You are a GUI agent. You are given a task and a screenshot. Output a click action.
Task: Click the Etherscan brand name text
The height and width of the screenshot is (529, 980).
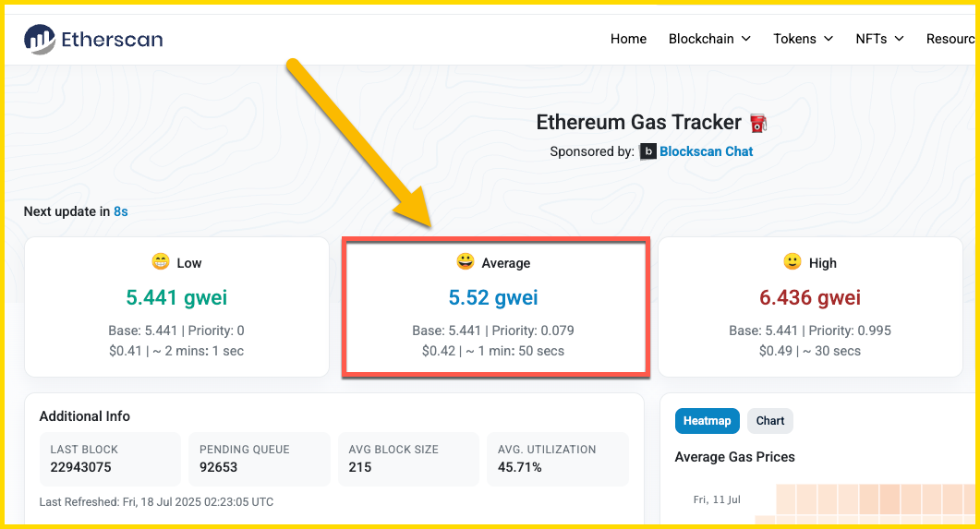tap(112, 39)
